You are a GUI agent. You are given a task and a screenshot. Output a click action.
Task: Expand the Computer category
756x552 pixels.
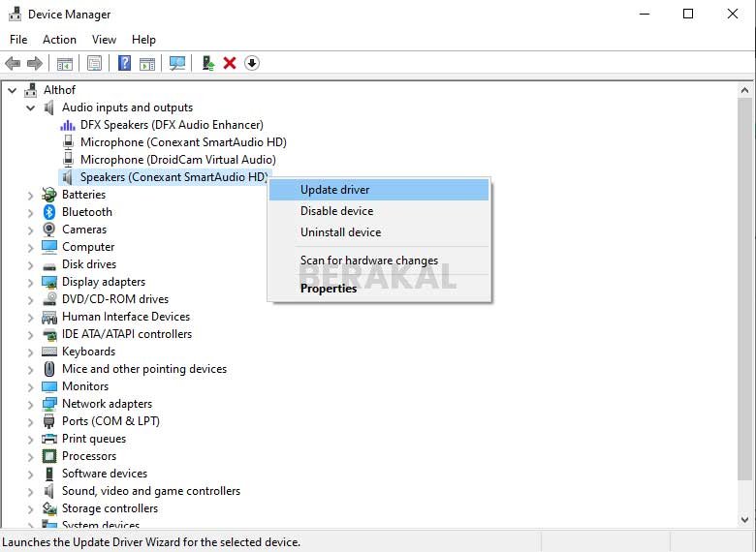[31, 248]
